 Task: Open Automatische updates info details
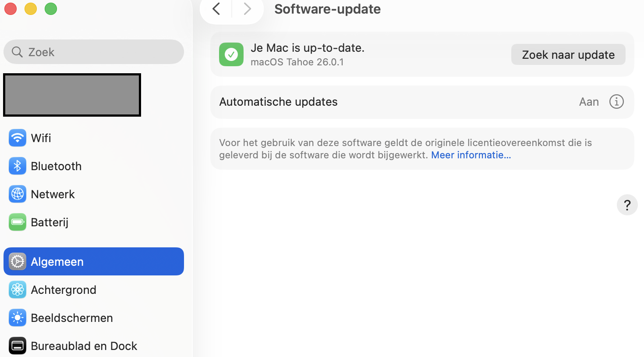pos(616,101)
